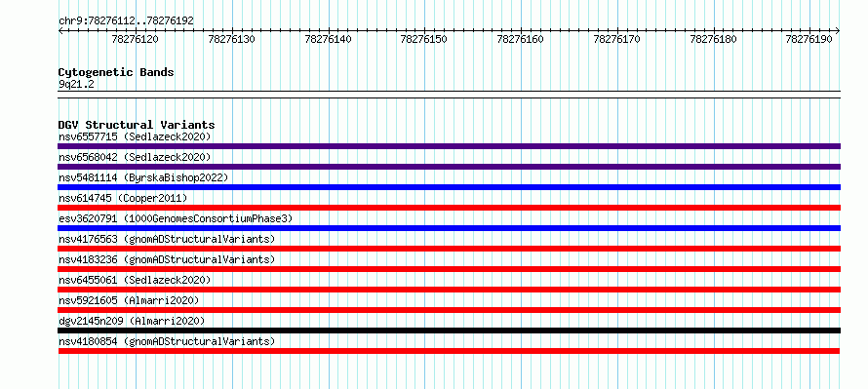This screenshot has width=868, height=389.
Task: Click the chr9:78276112..78276192 region label
Action: (x=126, y=20)
